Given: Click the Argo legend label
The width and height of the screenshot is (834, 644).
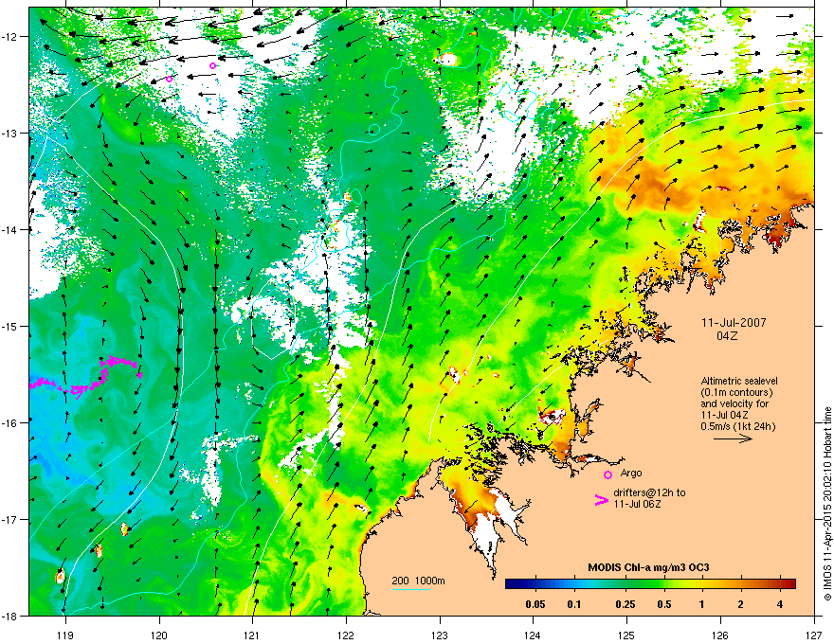Looking at the screenshot, I should pos(631,473).
